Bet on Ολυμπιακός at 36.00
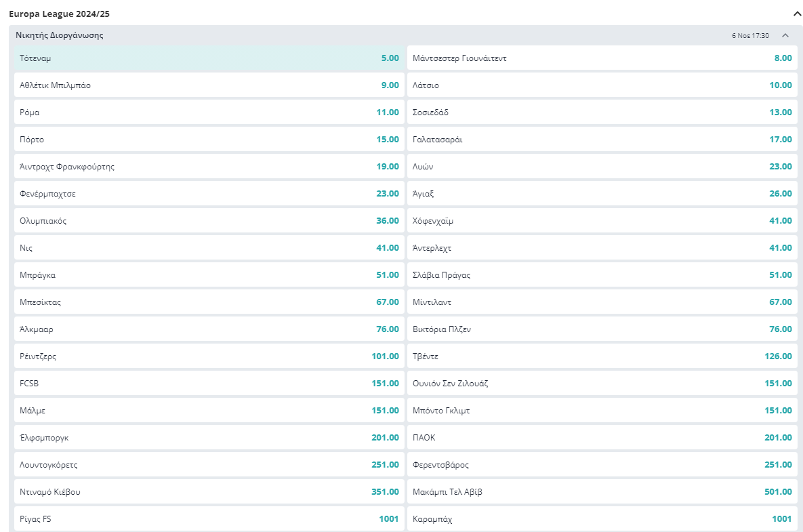Image resolution: width=803 pixels, height=532 pixels. 209,221
